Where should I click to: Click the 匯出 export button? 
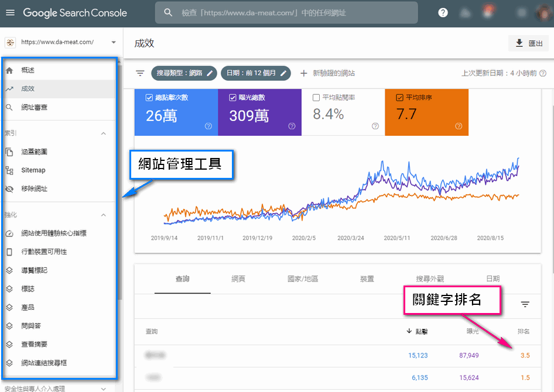(529, 43)
